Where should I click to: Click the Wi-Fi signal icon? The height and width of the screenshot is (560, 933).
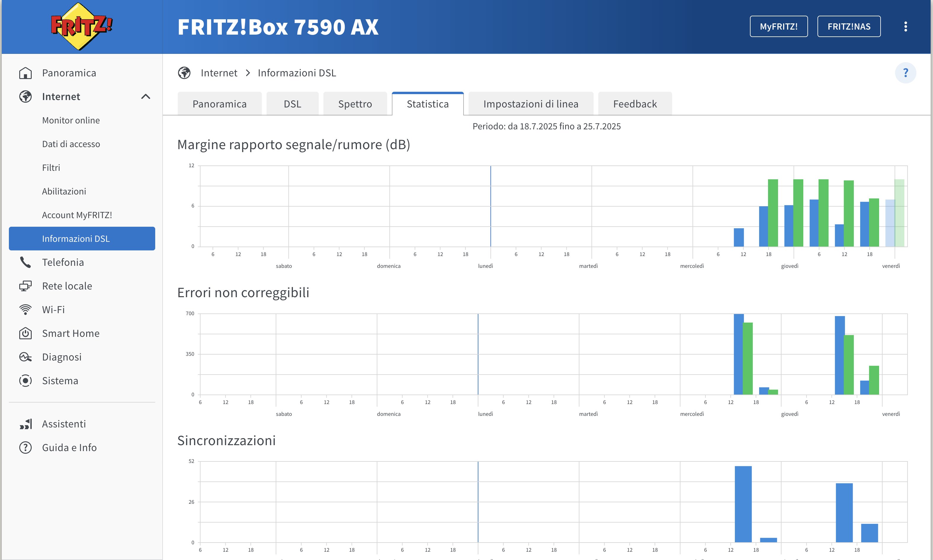coord(25,310)
